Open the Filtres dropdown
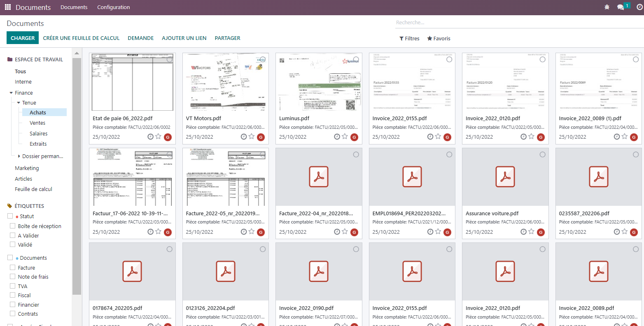The height and width of the screenshot is (326, 644). [409, 38]
